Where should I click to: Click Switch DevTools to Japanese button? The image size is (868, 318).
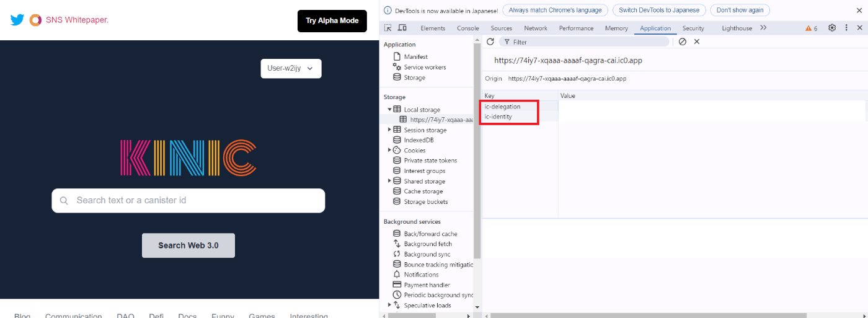pos(659,10)
